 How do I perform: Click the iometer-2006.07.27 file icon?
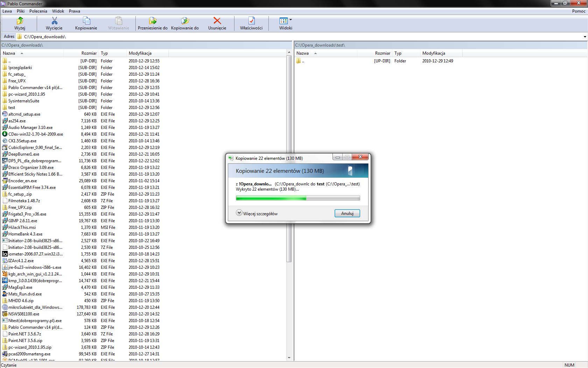(5, 254)
